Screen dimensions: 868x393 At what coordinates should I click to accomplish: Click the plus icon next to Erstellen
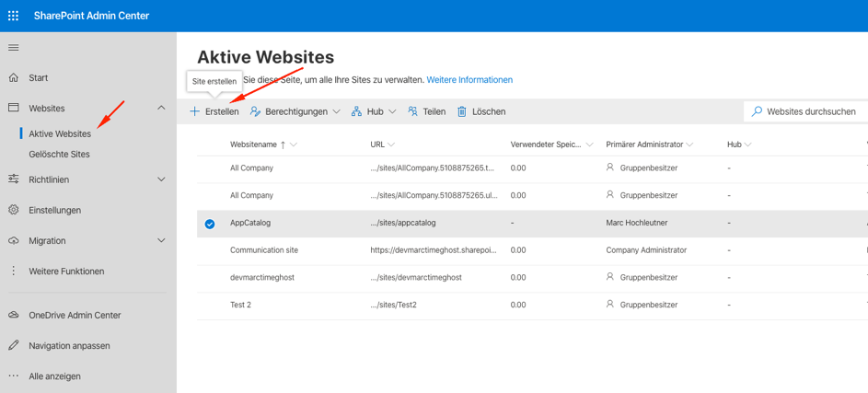point(194,111)
